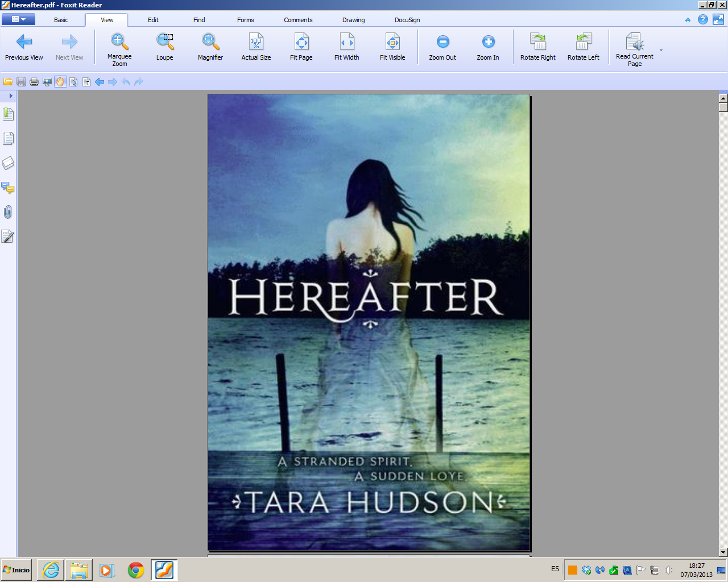Open the Edit tab
The height and width of the screenshot is (582, 728).
point(153,20)
